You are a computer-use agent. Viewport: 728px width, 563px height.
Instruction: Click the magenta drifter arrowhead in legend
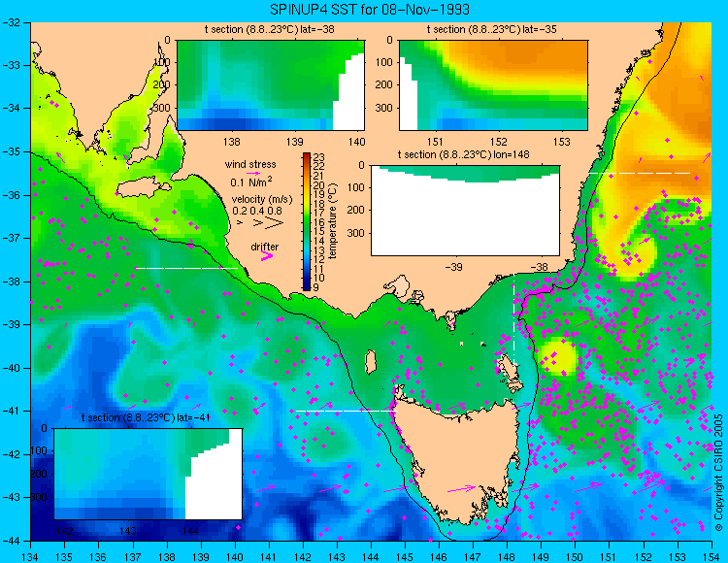(x=267, y=256)
